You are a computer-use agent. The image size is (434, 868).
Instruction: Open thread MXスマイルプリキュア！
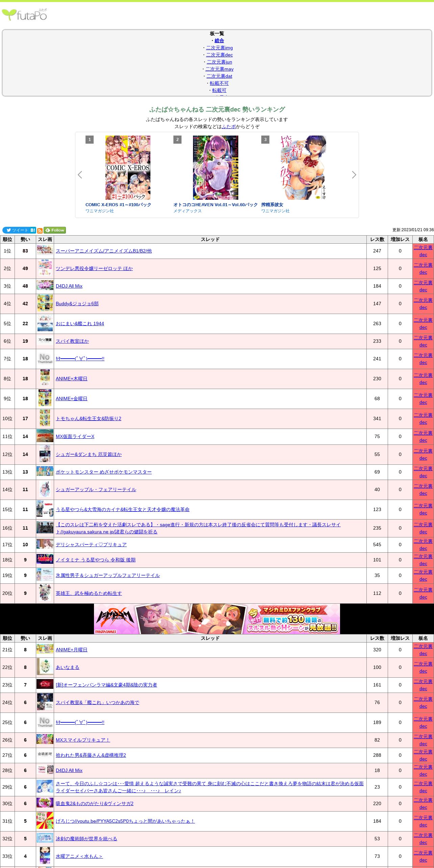[x=83, y=740]
